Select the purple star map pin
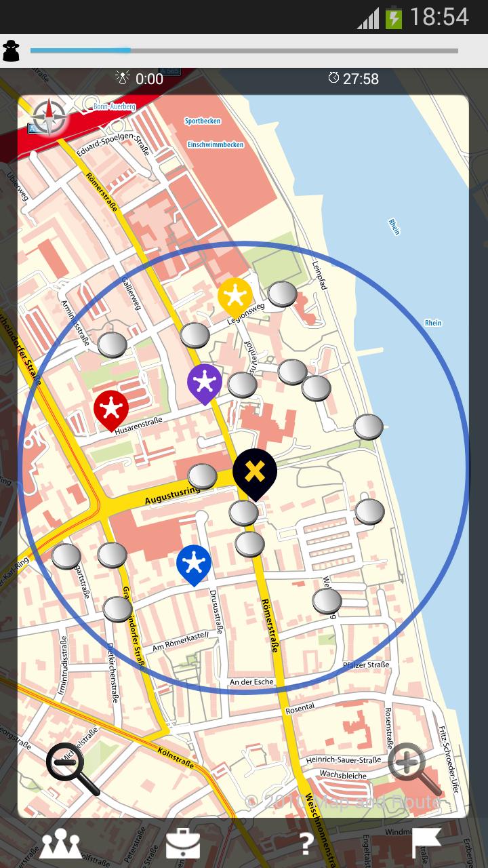488x868 pixels. click(205, 382)
